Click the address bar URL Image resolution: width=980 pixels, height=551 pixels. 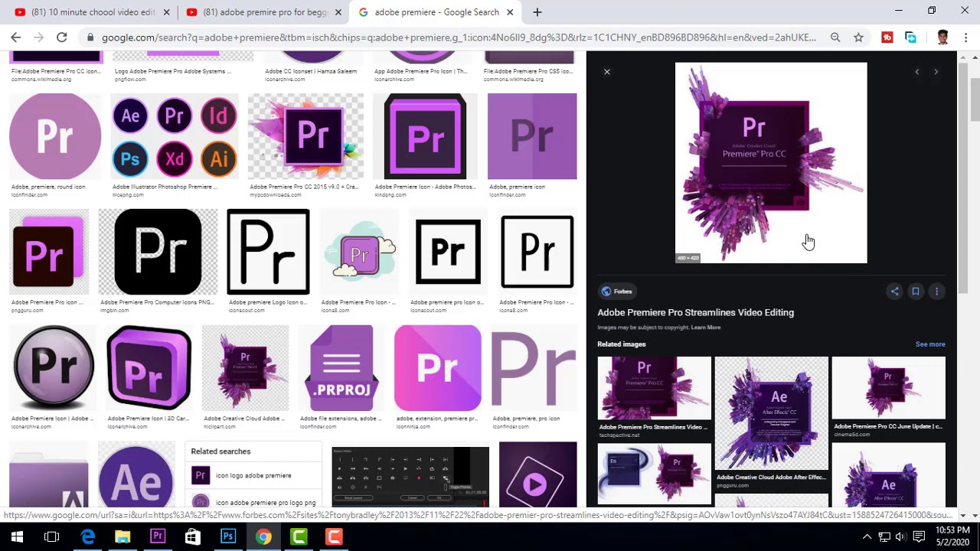pyautogui.click(x=458, y=37)
